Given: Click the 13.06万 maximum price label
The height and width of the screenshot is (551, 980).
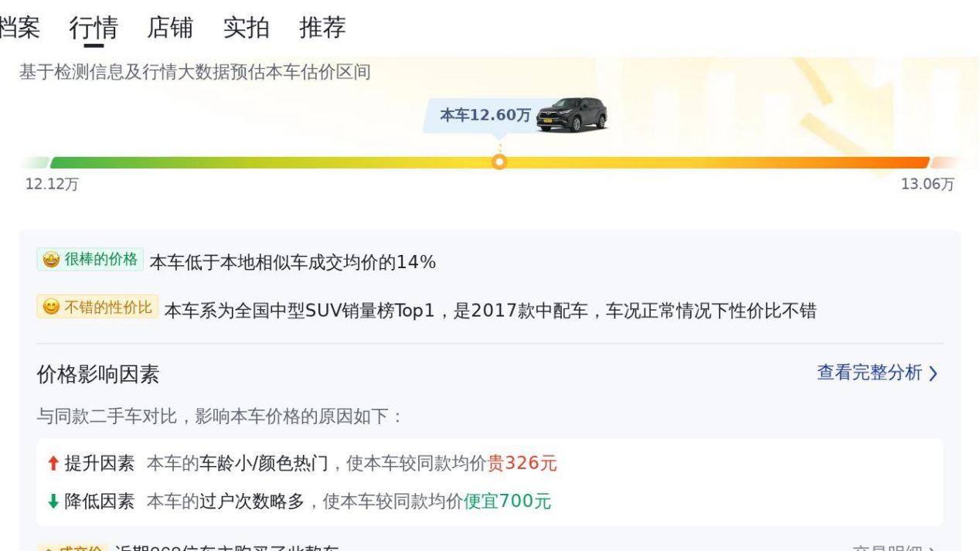Looking at the screenshot, I should click(927, 185).
